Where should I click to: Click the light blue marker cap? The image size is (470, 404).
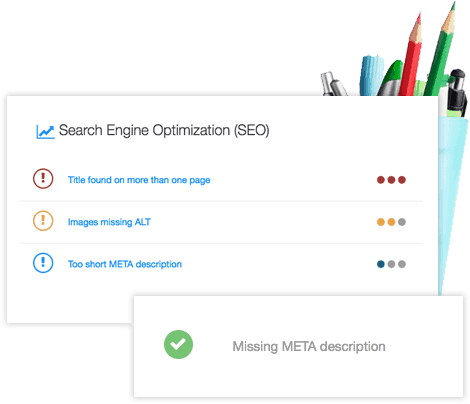372,75
